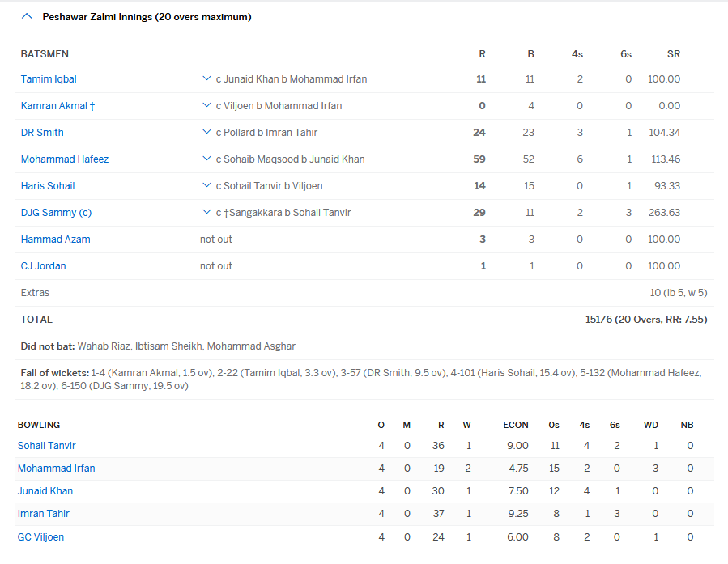Expand Tamim Iqbal dismissal details chevron
The height and width of the screenshot is (564, 728).
click(x=206, y=79)
